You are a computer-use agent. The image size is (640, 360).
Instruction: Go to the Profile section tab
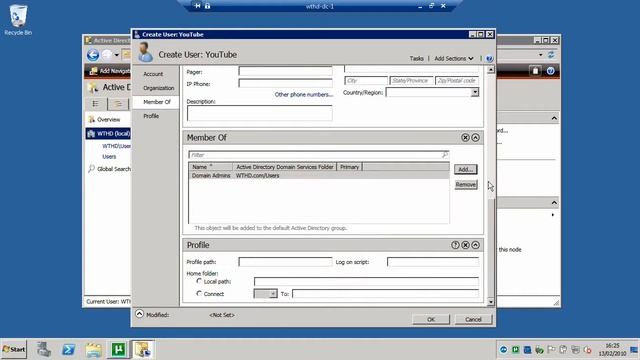[151, 116]
